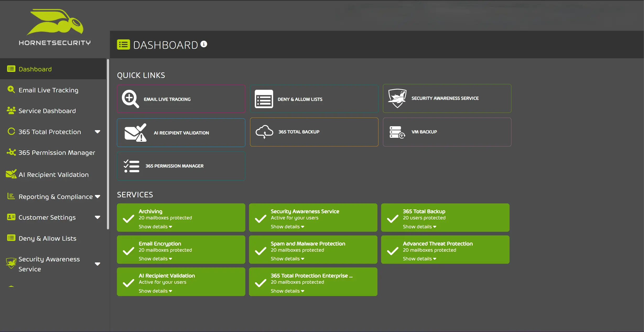The image size is (644, 332).
Task: Click the magnifier icon in Email Live Tracking tile
Action: (x=130, y=99)
